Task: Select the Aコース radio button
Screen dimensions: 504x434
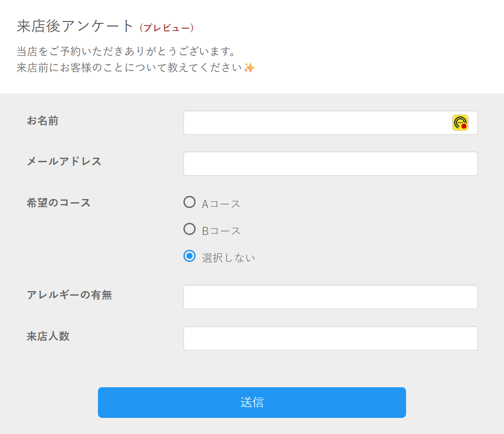Action: [x=190, y=202]
